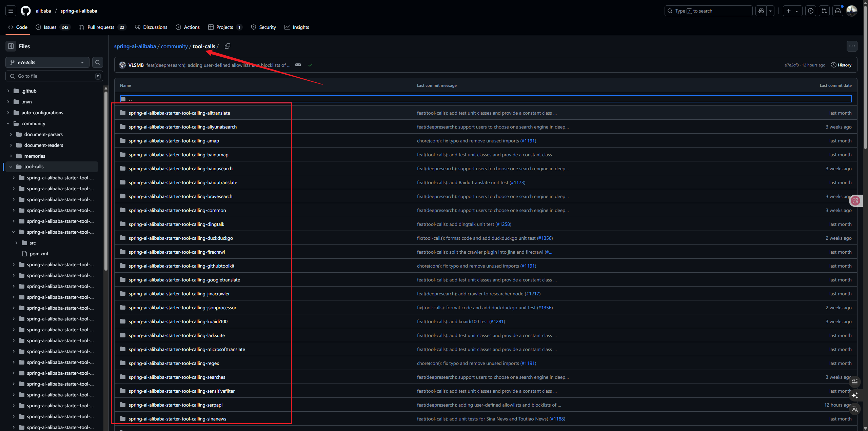Open spring-ai-alibaba-starter-tool-calling-serpapi folder

point(176,405)
